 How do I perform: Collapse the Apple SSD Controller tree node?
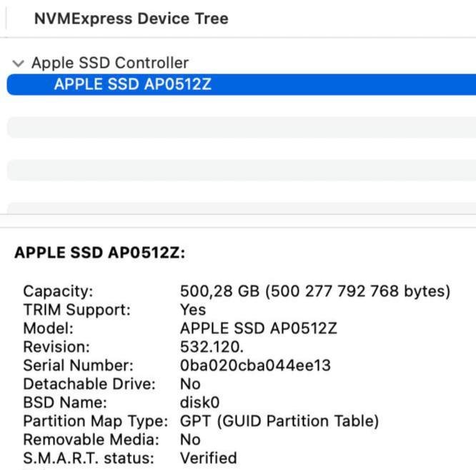[x=18, y=64]
